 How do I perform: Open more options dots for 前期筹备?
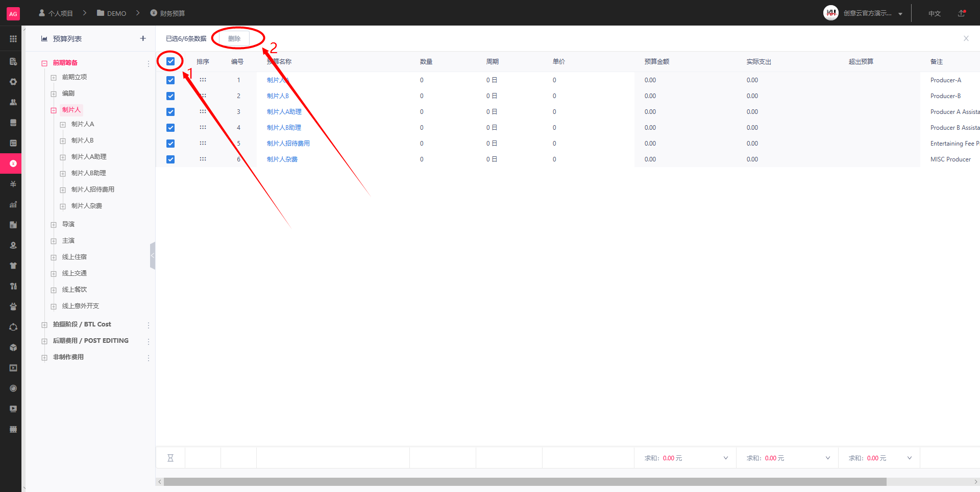tap(149, 63)
